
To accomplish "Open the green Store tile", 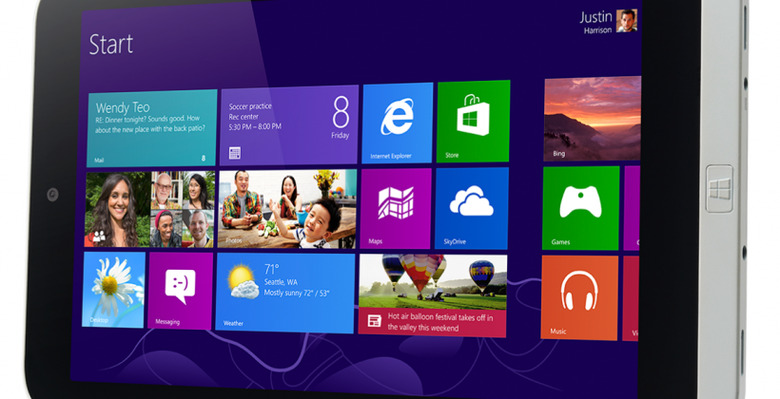I will pyautogui.click(x=473, y=121).
